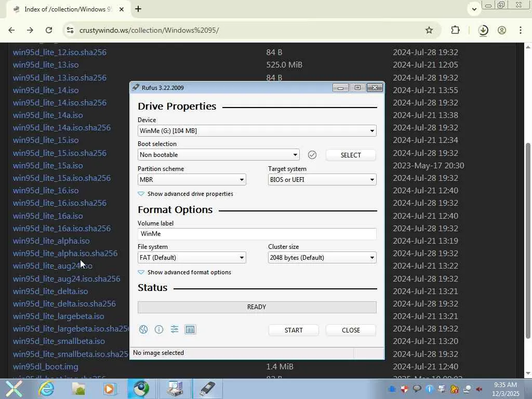Open the tab search dropdown arrow
532x399 pixels.
pos(474,9)
